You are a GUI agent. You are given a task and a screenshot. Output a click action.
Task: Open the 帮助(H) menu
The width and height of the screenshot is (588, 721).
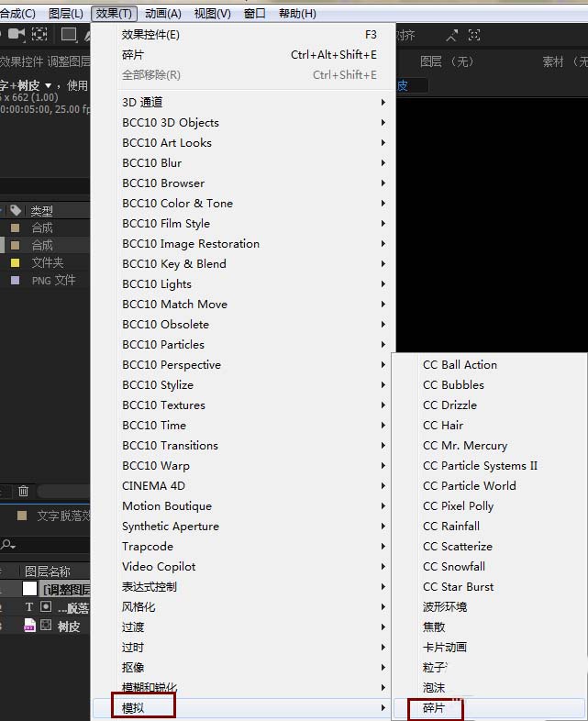(x=297, y=14)
